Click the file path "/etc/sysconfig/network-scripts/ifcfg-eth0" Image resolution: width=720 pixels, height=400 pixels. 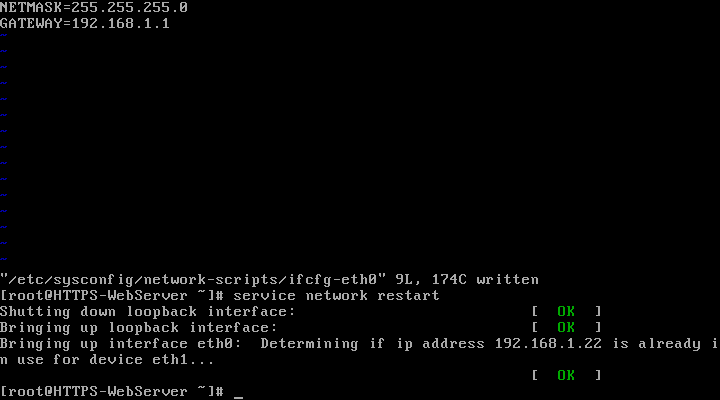(193, 280)
